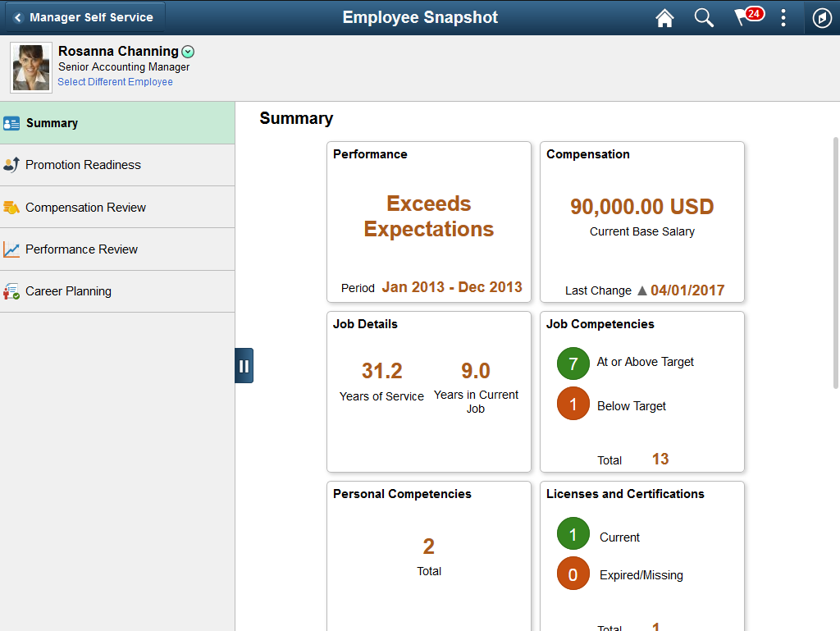840x631 pixels.
Task: Expand related actions arrow beside Rosanna Channing
Action: [188, 52]
